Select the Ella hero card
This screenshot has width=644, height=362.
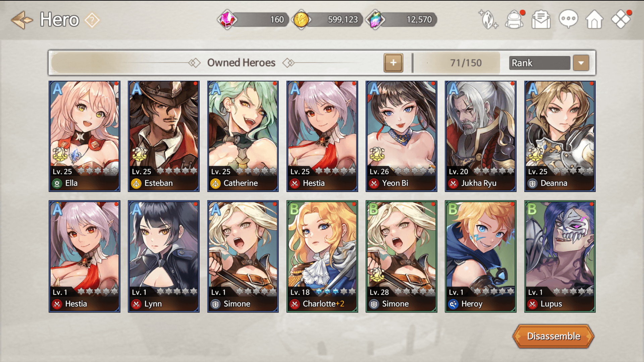pyautogui.click(x=85, y=136)
